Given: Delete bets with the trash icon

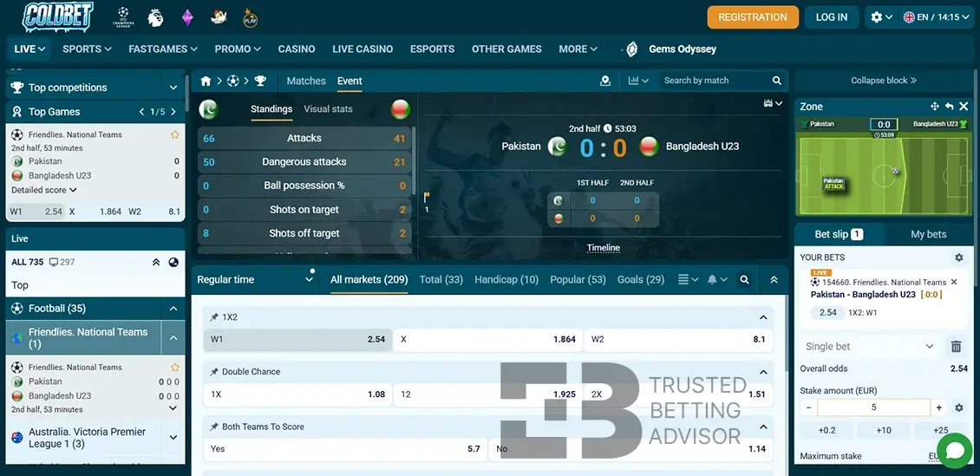Looking at the screenshot, I should (x=956, y=346).
